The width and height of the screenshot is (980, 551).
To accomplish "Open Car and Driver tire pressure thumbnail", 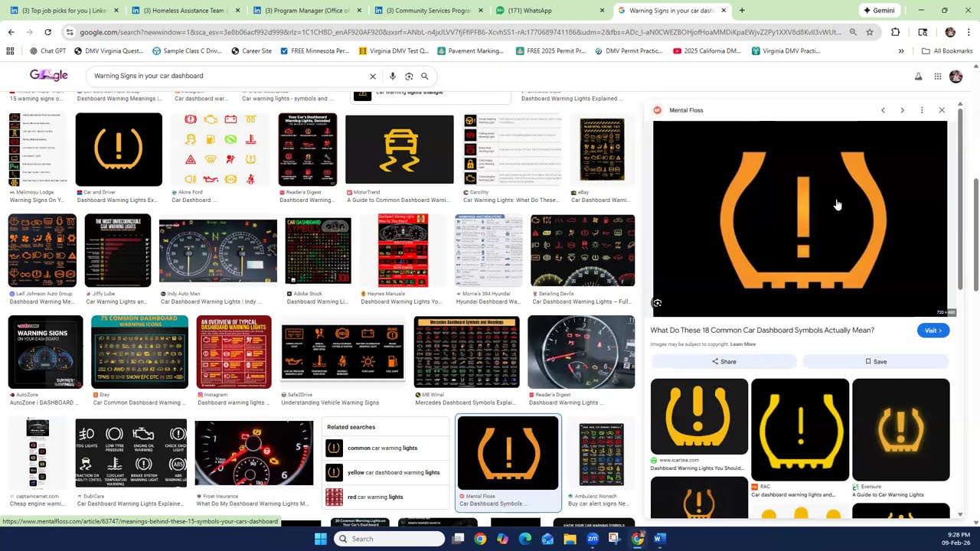I will [x=119, y=149].
